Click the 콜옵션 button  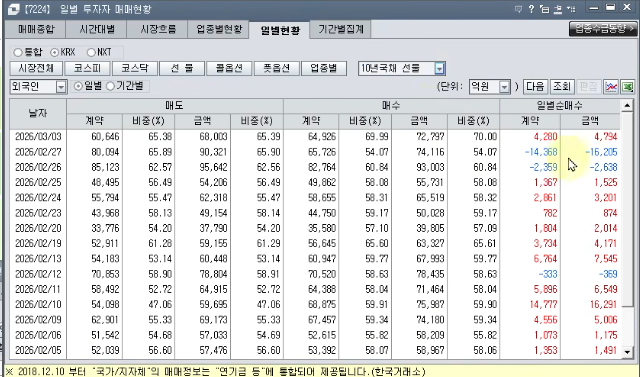point(229,68)
